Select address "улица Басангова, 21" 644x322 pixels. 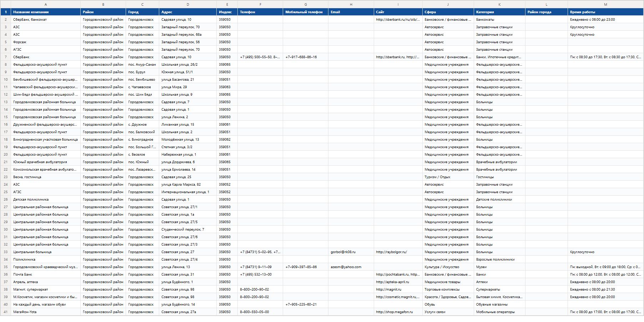(x=188, y=80)
